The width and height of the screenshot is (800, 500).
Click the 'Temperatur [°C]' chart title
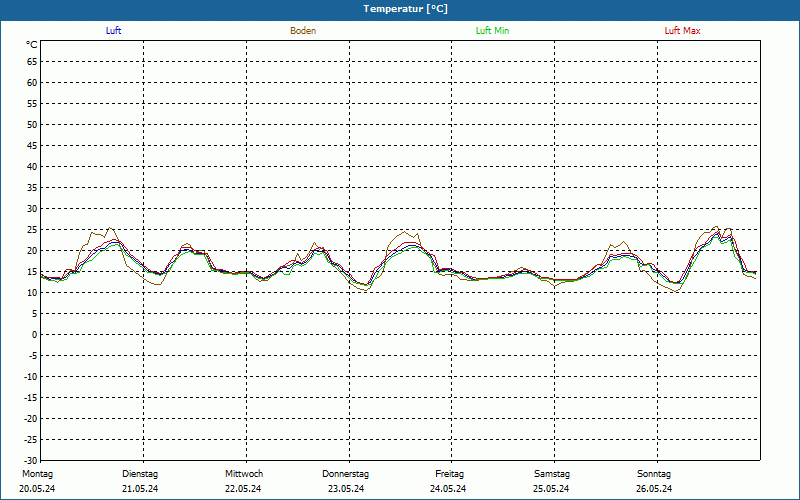pyautogui.click(x=406, y=9)
